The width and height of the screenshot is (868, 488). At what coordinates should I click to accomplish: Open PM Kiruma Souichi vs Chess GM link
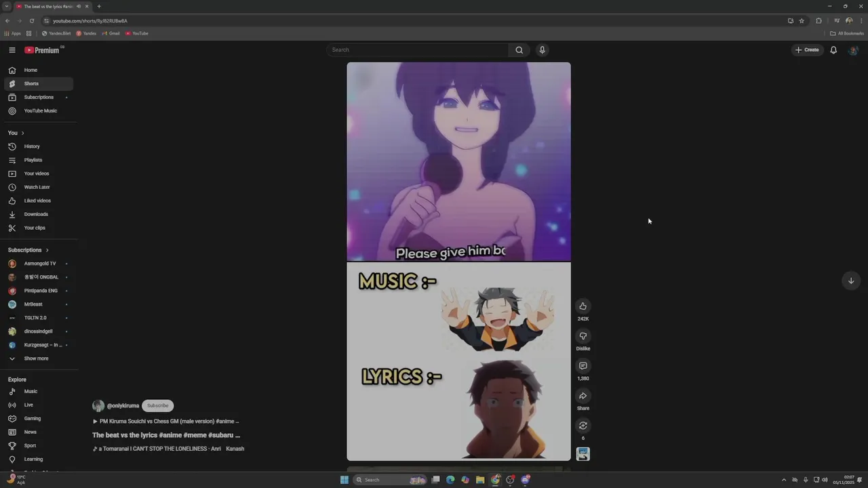(x=166, y=422)
